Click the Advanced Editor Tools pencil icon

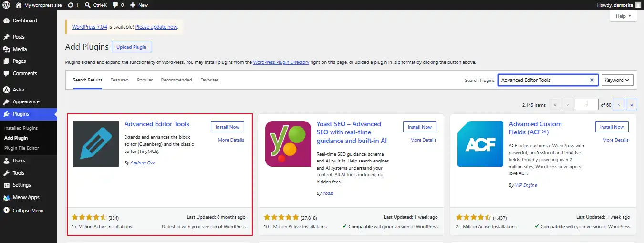(96, 144)
